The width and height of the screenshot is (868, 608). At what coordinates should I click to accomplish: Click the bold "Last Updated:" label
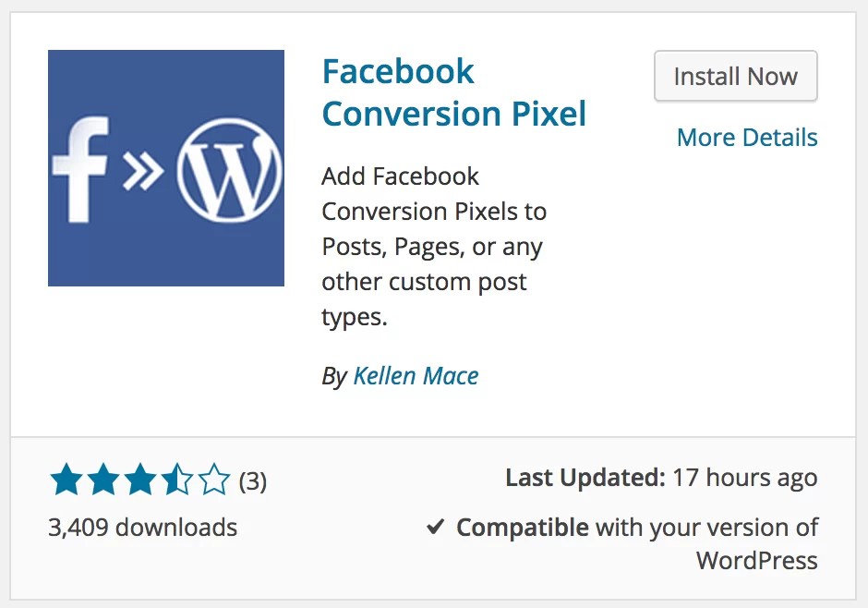pos(585,478)
